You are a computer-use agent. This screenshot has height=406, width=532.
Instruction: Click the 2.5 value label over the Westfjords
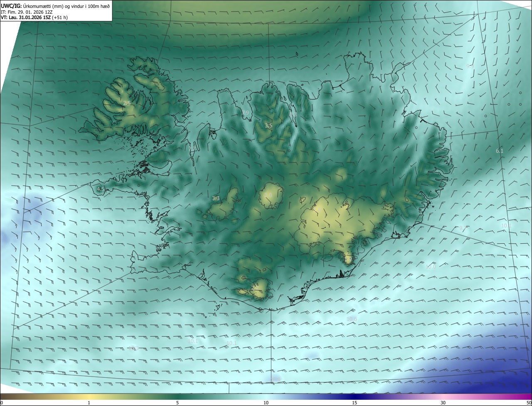coord(127,103)
